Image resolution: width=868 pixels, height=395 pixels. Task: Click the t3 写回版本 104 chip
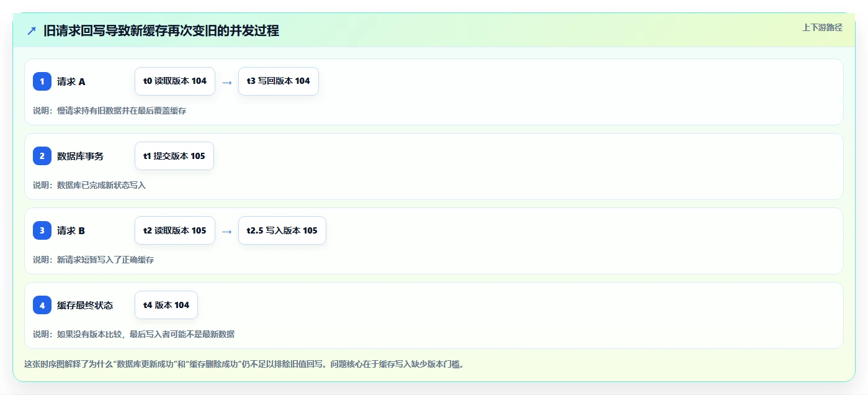[279, 81]
